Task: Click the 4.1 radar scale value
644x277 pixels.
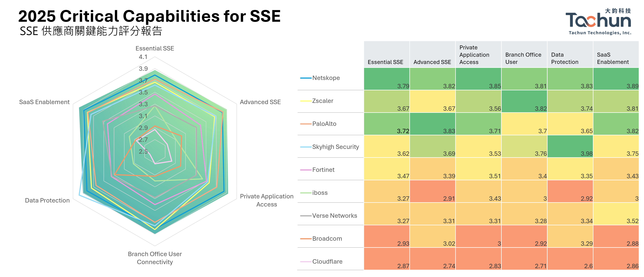Action: tap(143, 57)
